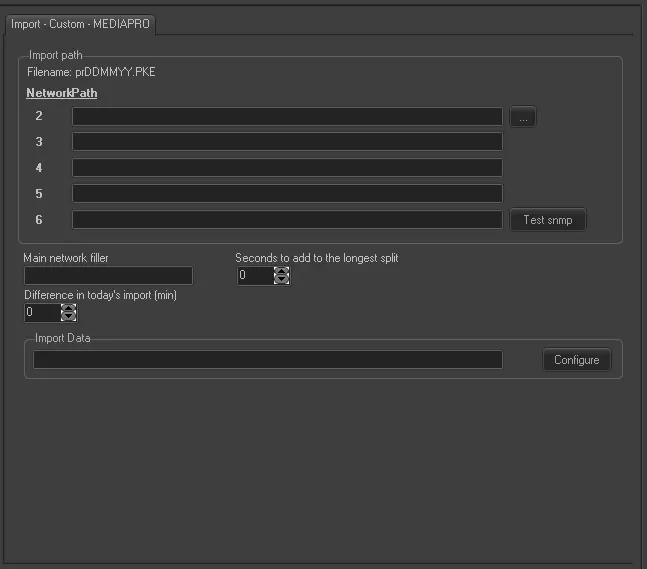647x569 pixels.
Task: Click the NetworkPath row 3 input field
Action: point(287,142)
